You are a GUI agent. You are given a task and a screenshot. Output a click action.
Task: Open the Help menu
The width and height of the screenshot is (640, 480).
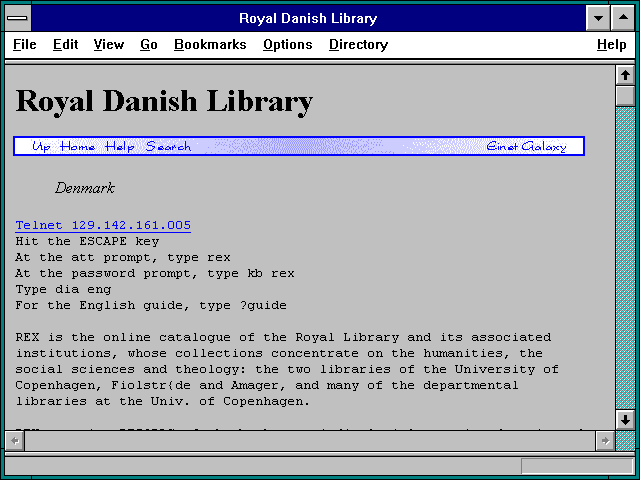611,44
